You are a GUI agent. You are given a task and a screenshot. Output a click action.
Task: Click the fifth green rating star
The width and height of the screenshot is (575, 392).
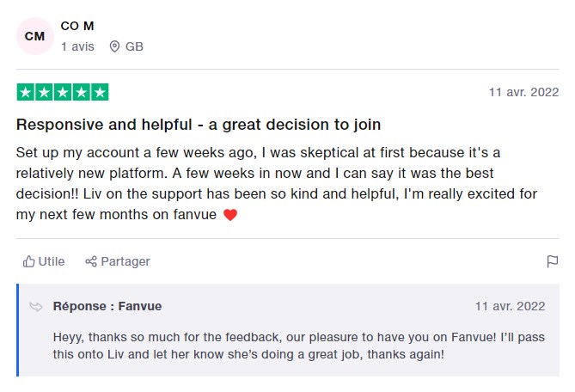[100, 92]
